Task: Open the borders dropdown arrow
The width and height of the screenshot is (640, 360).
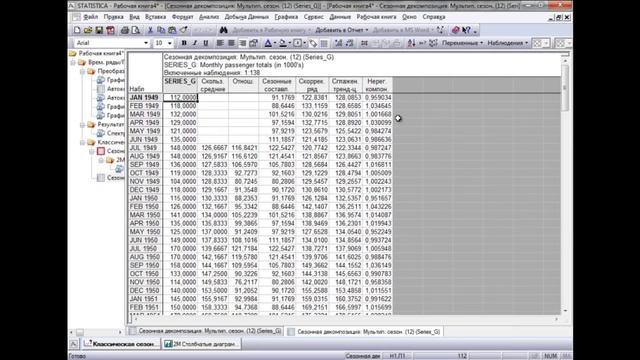Action: (x=304, y=43)
